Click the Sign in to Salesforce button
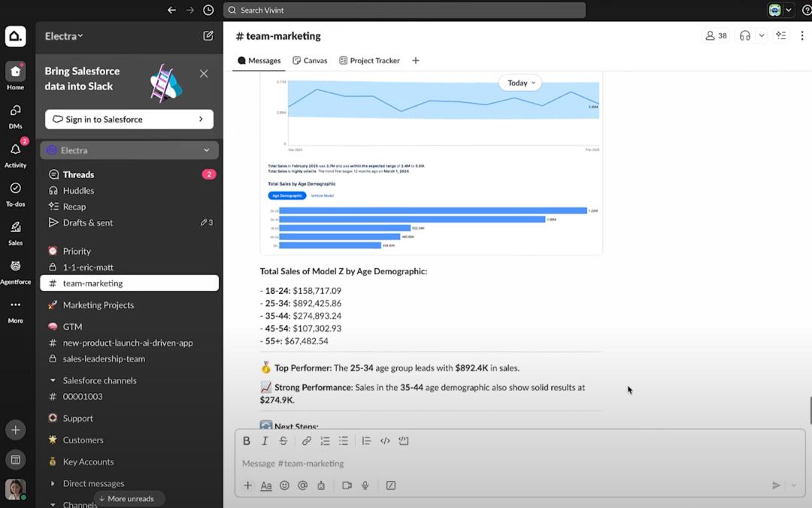This screenshot has width=812, height=508. (129, 119)
